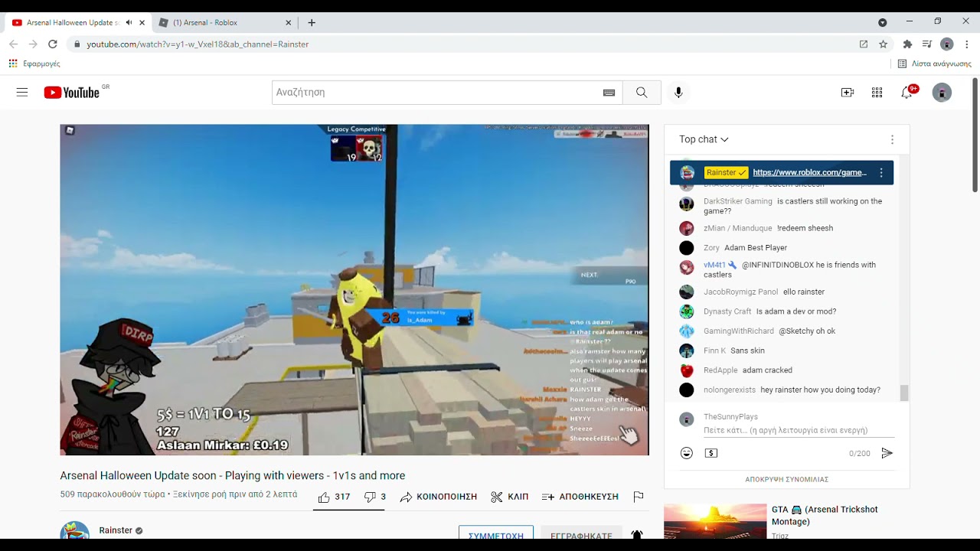Open the YouTube account avatar menu

click(942, 93)
